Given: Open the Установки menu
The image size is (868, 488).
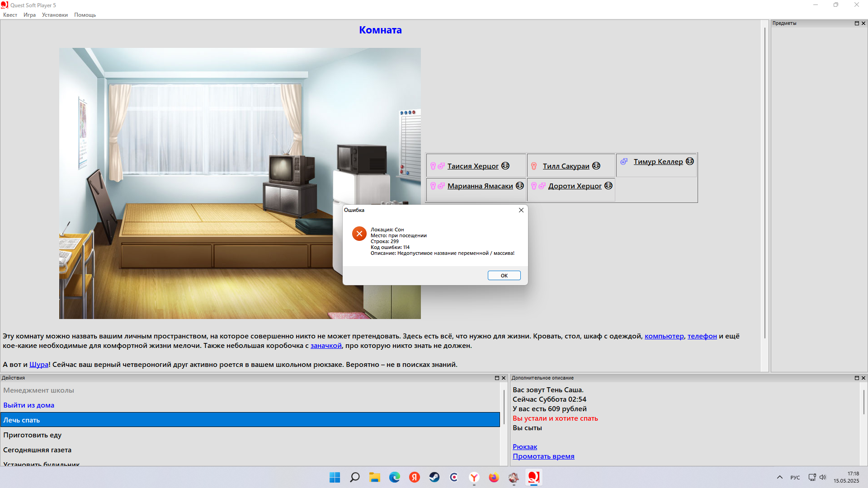Looking at the screenshot, I should tap(55, 15).
